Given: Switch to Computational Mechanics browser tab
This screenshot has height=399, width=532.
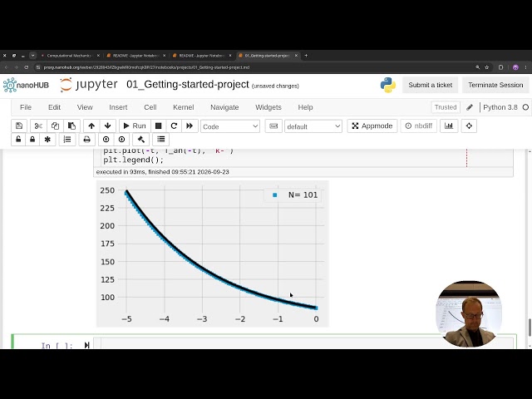Looking at the screenshot, I should [69, 56].
